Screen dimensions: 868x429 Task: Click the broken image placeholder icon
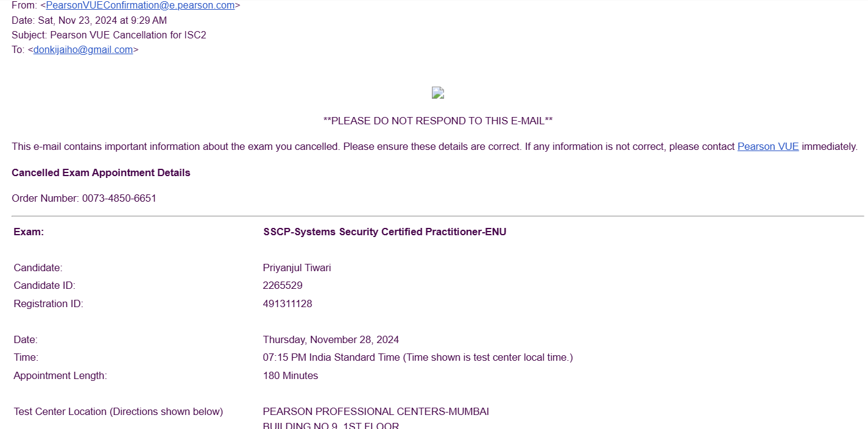(x=437, y=93)
